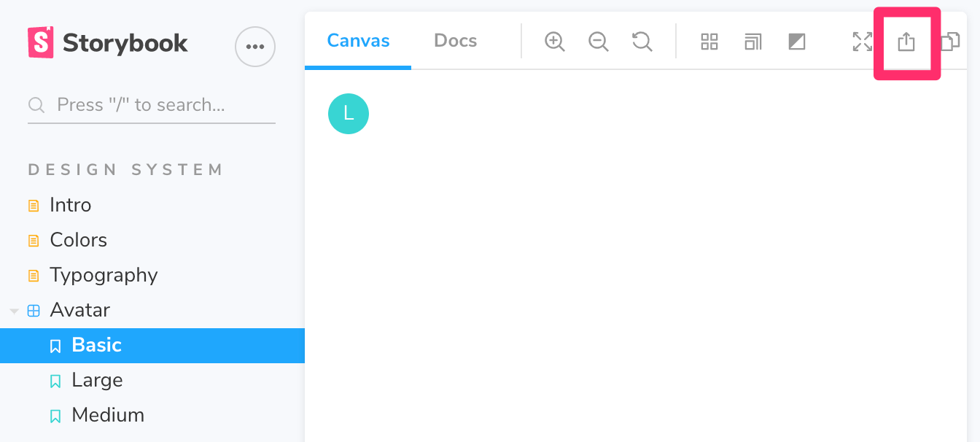This screenshot has height=442, width=980.
Task: Collapse the Avatar component tree
Action: coord(14,310)
